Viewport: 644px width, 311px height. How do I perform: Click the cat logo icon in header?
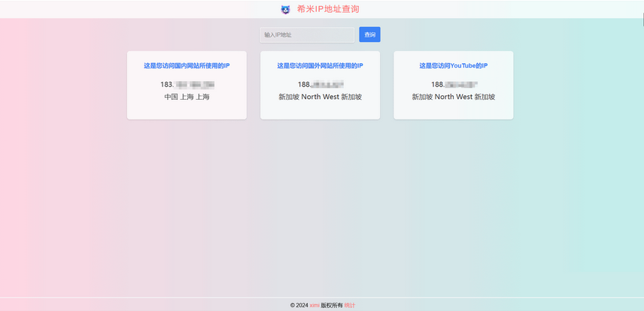285,10
